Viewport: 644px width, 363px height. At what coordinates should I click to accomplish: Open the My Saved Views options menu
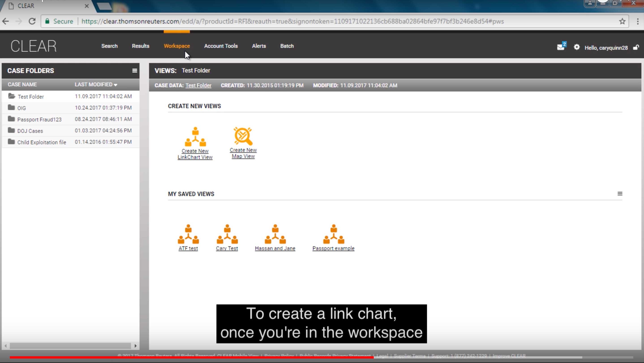[x=620, y=194]
